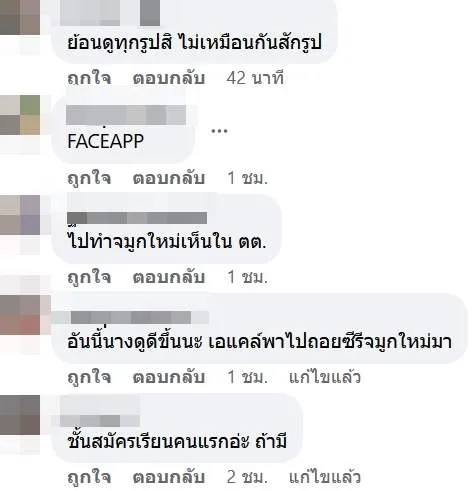Like the comment about all pictures not matching

(89, 78)
